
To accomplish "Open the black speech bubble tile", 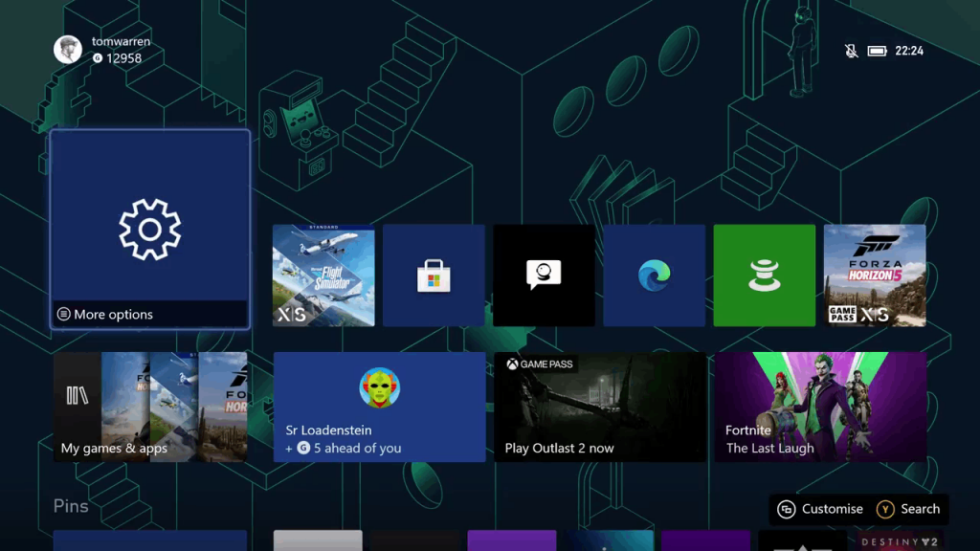I will pos(544,275).
